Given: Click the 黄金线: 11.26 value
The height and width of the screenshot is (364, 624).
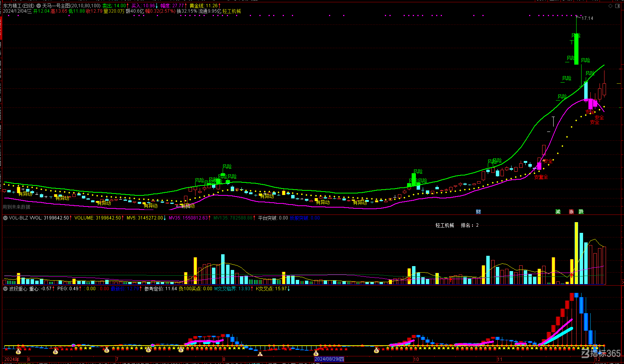Looking at the screenshot, I should 205,6.
